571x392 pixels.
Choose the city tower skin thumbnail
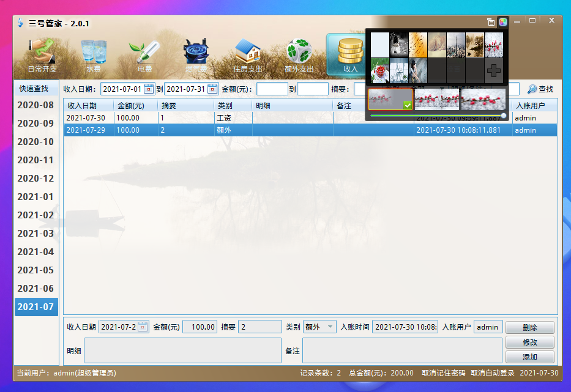(x=455, y=45)
